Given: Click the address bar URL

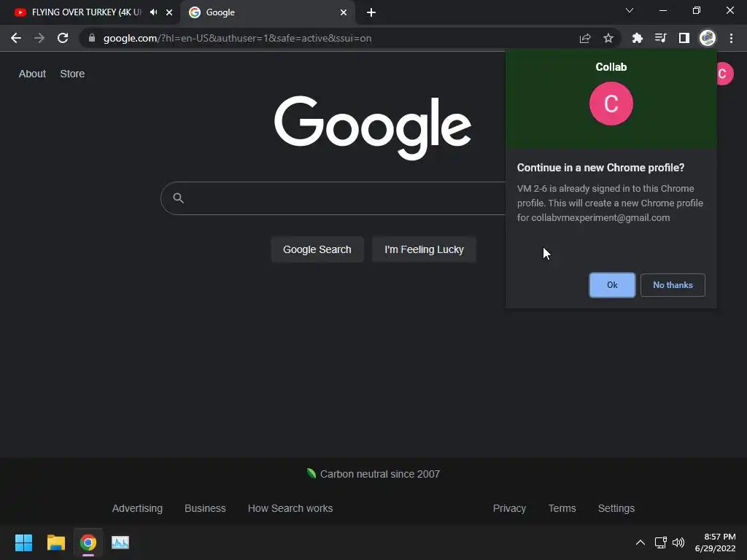Looking at the screenshot, I should (237, 38).
